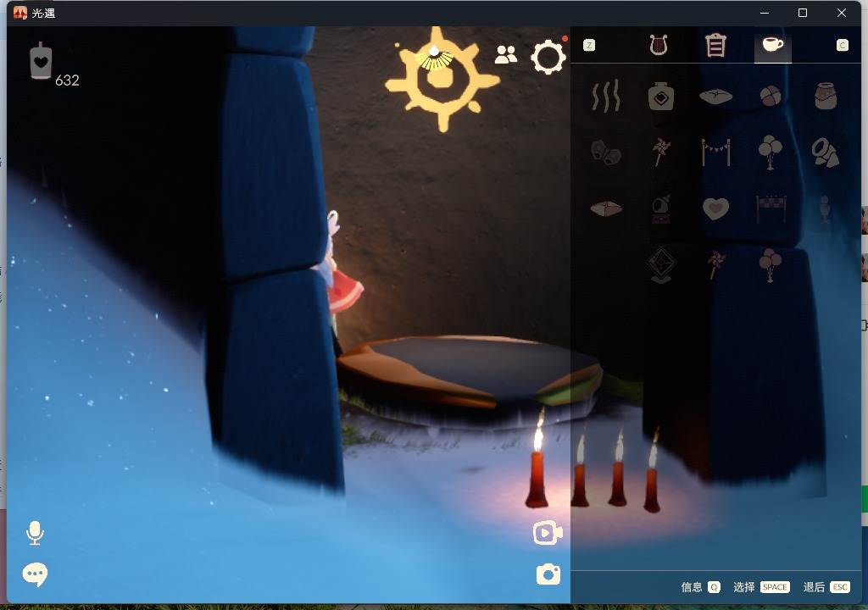The height and width of the screenshot is (610, 868).
Task: Switch to the clipboard list tab
Action: tap(715, 45)
